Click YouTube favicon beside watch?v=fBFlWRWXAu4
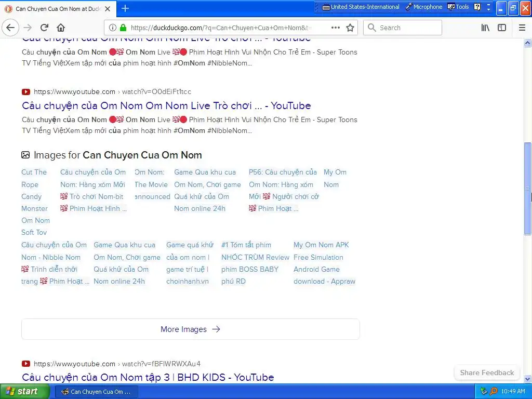532x399 pixels. [26, 364]
